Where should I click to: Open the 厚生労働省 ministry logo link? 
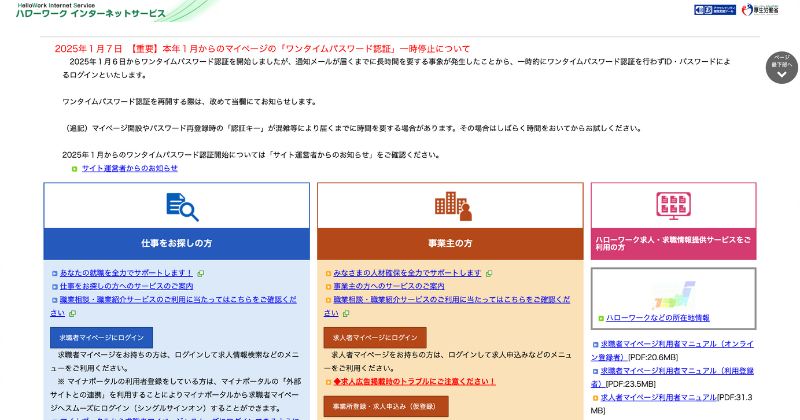point(760,10)
